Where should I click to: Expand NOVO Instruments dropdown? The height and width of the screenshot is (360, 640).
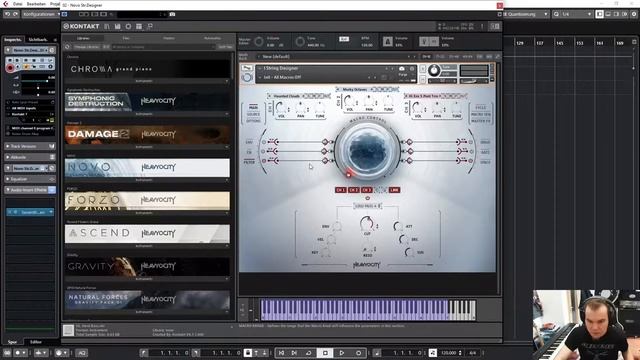147,180
